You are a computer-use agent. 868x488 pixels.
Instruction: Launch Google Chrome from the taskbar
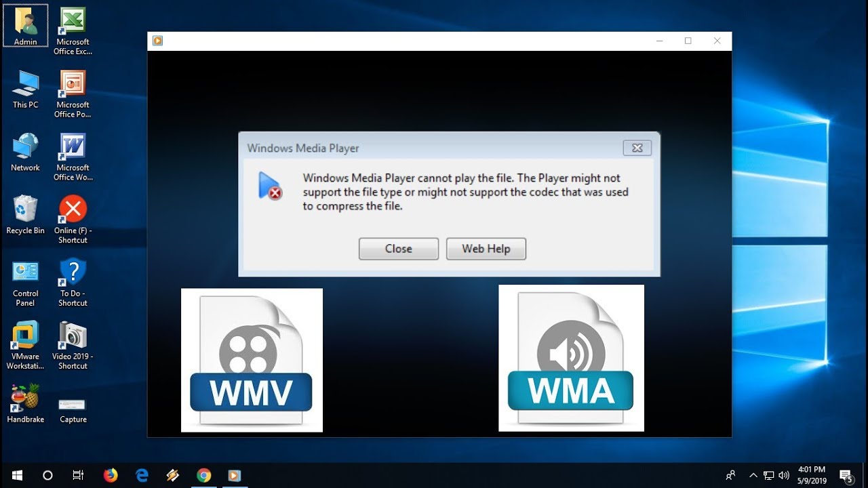pyautogui.click(x=203, y=475)
